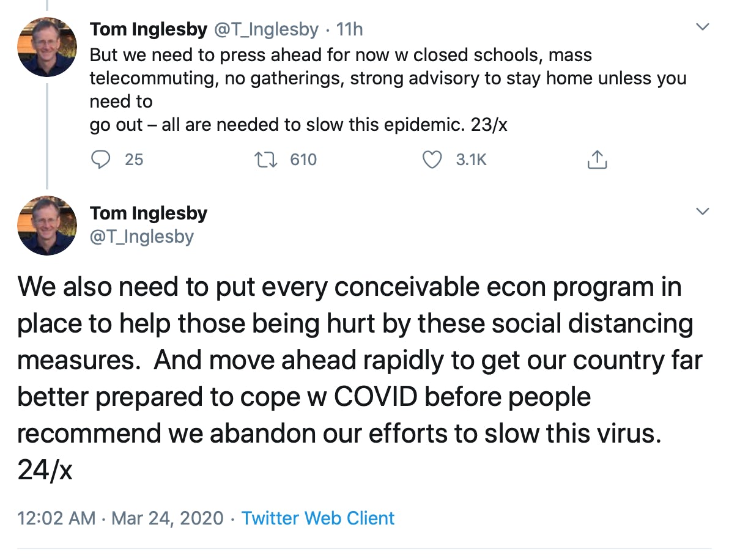
Task: Click the @T_Inglesby handle below the bold name
Action: point(142,236)
